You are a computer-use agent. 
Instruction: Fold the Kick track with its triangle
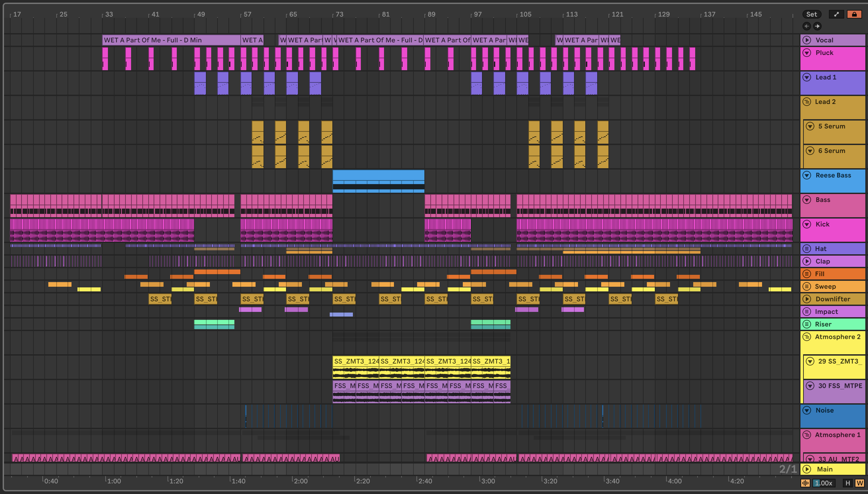(807, 224)
